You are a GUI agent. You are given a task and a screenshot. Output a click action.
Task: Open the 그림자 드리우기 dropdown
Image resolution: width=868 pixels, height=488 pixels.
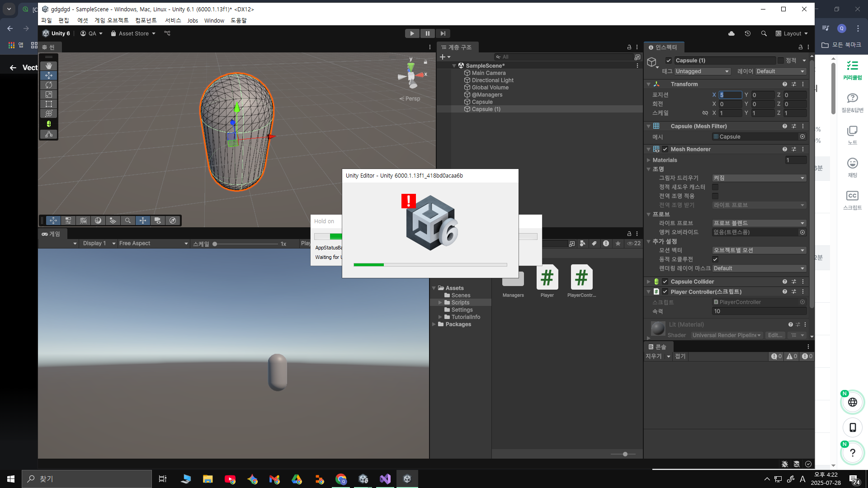[x=759, y=178]
